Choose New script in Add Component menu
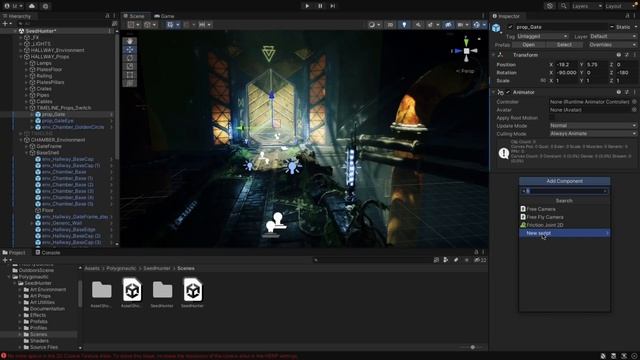Viewport: 640px width, 360px height. pos(564,233)
